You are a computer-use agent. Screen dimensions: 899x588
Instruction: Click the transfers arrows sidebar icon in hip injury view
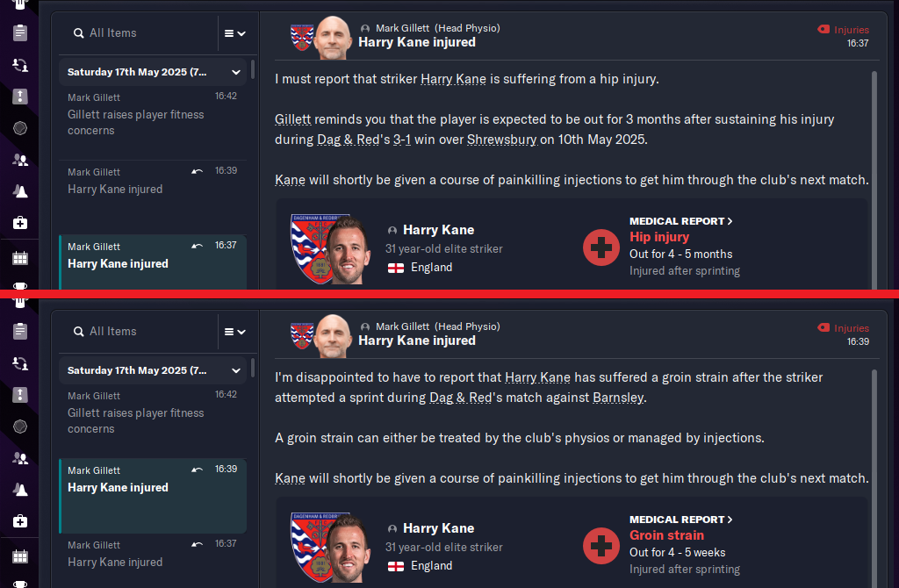pos(20,65)
